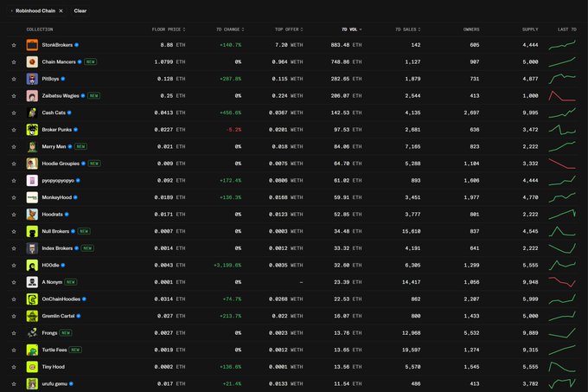
Task: Toggle star on Hoodie Groupies row
Action: click(x=14, y=164)
